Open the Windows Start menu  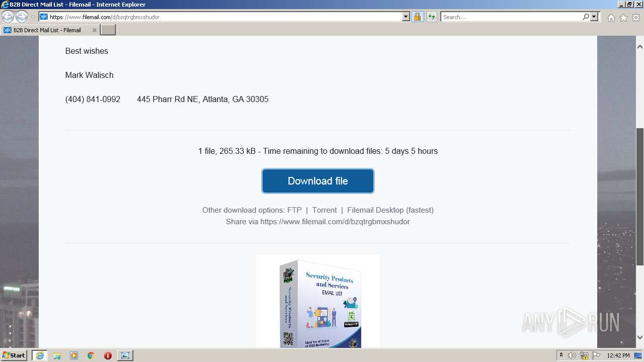14,355
